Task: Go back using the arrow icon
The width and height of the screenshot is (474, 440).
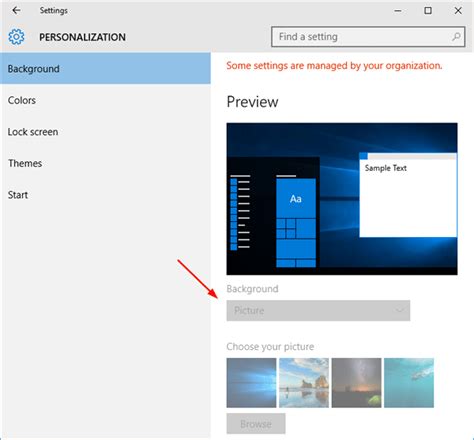Action: (x=16, y=11)
